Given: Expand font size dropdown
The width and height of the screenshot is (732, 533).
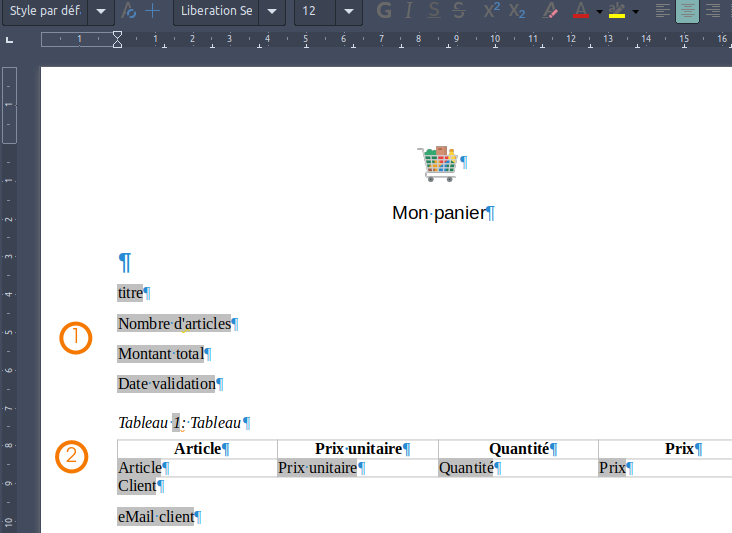Looking at the screenshot, I should (x=349, y=11).
